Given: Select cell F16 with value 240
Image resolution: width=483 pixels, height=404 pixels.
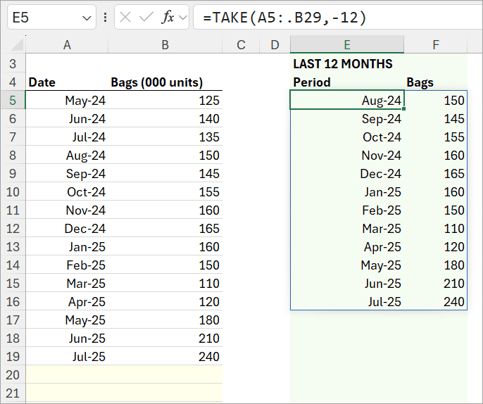Looking at the screenshot, I should click(435, 302).
